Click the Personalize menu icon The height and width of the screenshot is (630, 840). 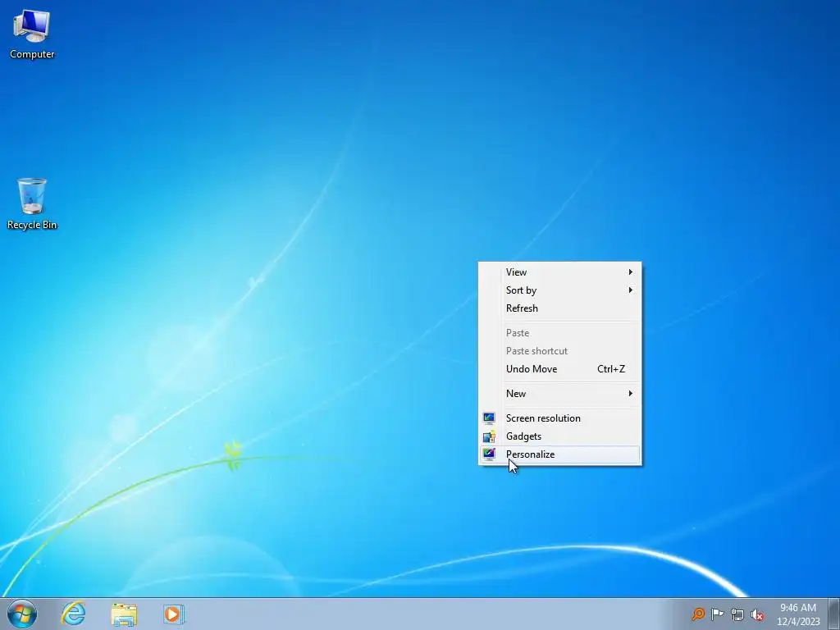tap(489, 454)
